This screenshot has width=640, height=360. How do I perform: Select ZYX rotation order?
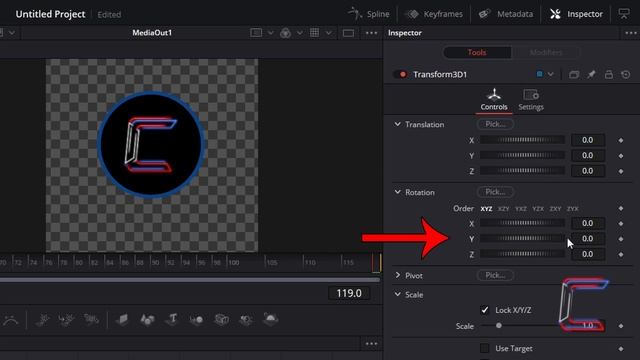(x=573, y=209)
